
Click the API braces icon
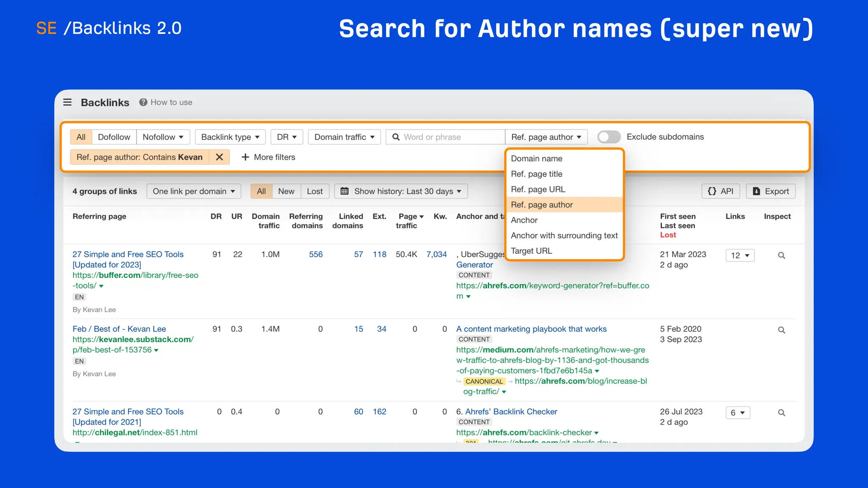(x=712, y=191)
